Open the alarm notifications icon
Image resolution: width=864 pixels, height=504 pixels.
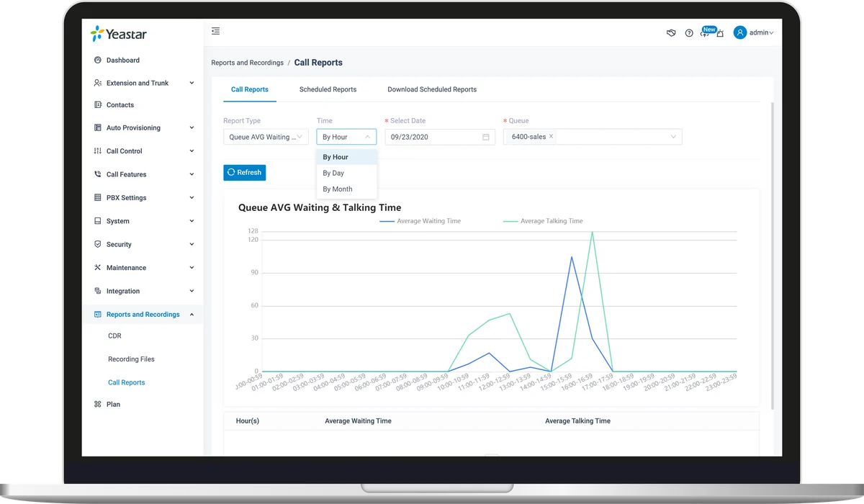pos(720,33)
